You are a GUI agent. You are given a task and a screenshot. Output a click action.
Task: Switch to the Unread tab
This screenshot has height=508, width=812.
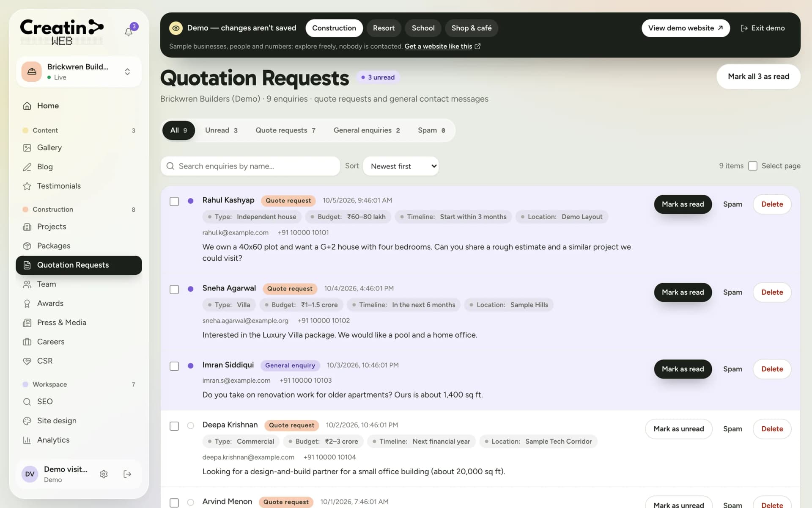(221, 130)
